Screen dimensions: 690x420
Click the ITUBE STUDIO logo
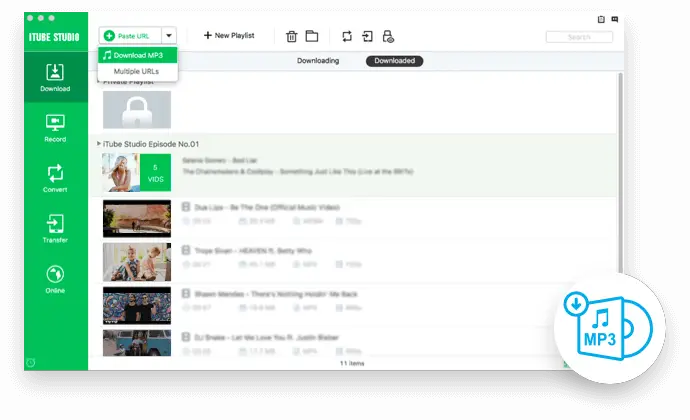[54, 37]
